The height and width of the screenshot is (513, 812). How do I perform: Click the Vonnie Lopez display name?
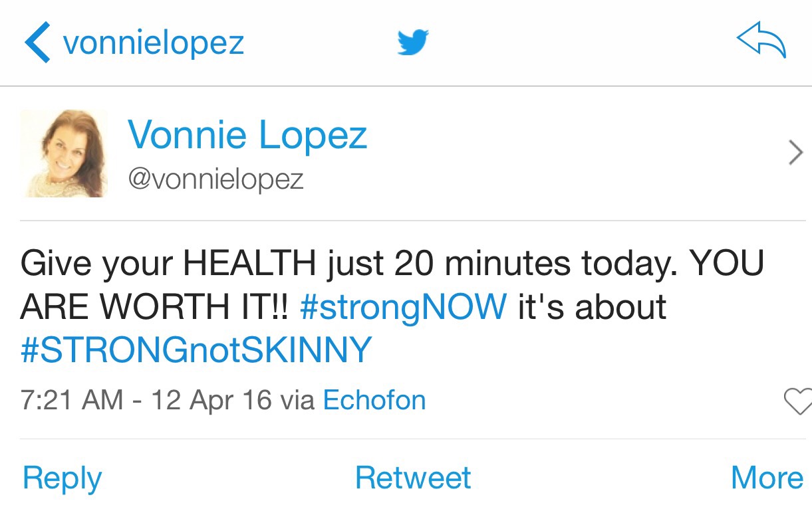(x=247, y=135)
